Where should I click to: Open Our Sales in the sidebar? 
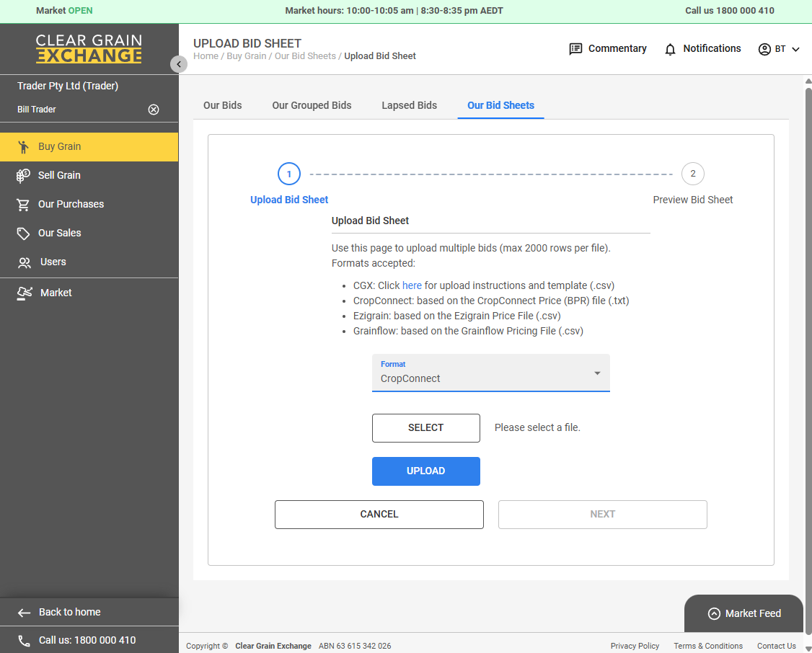tap(89, 234)
